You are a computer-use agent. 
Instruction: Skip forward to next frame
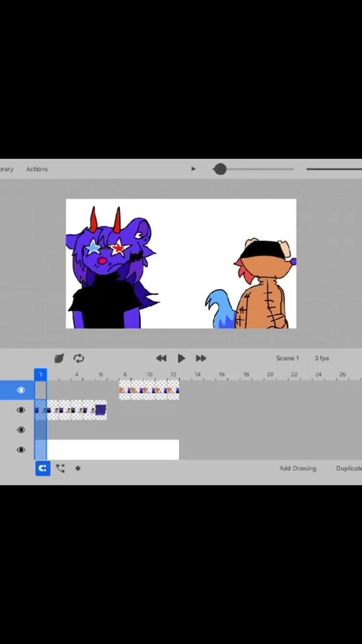point(200,358)
